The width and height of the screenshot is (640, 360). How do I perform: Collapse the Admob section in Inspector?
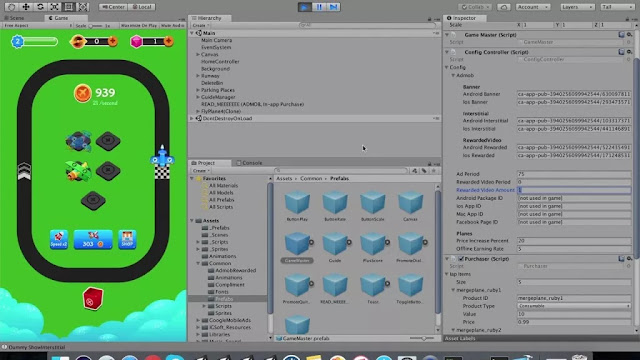pos(453,76)
